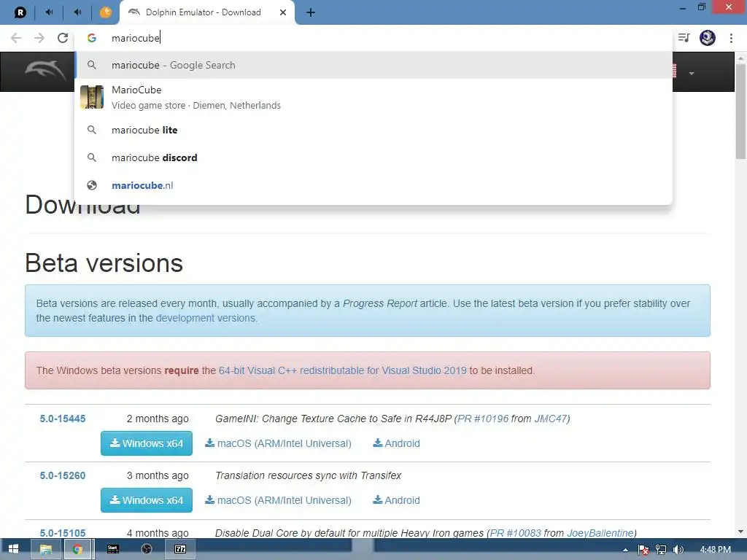Click the network icon in system tray
Screen dimensions: 747x560
(661, 550)
